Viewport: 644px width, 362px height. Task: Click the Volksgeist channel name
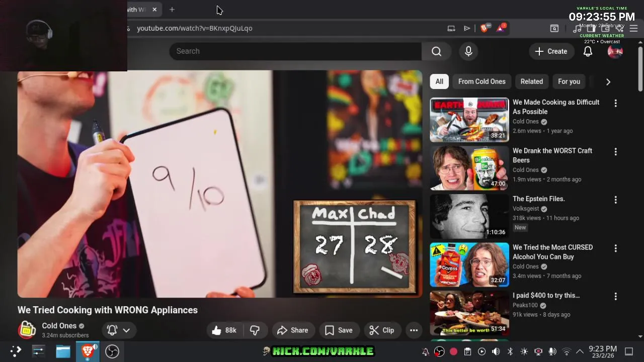coord(526,209)
